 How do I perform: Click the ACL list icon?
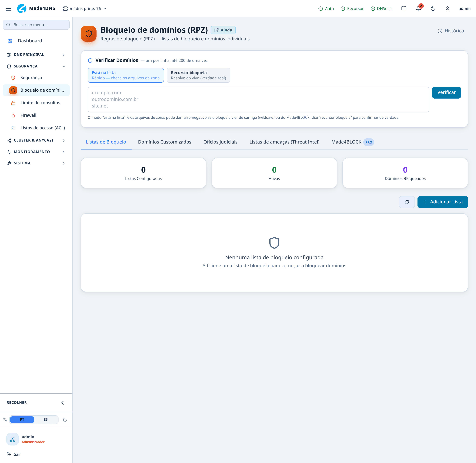pos(13,128)
